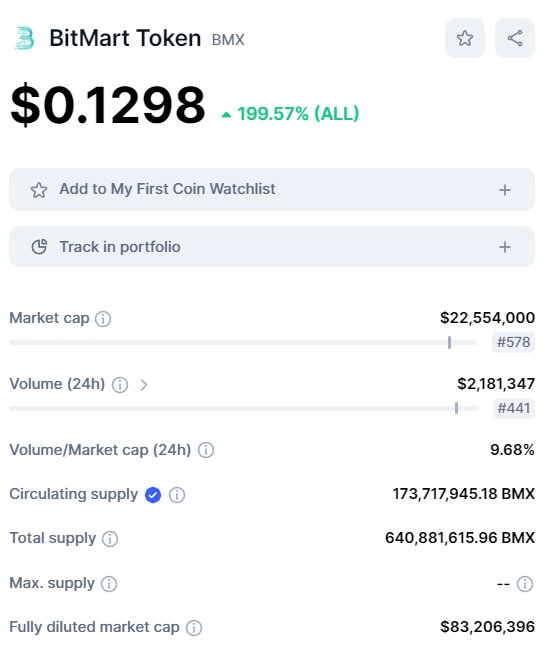Image resolution: width=548 pixels, height=655 pixels.
Task: Add to My First Coin Watchlist
Action: coord(272,190)
